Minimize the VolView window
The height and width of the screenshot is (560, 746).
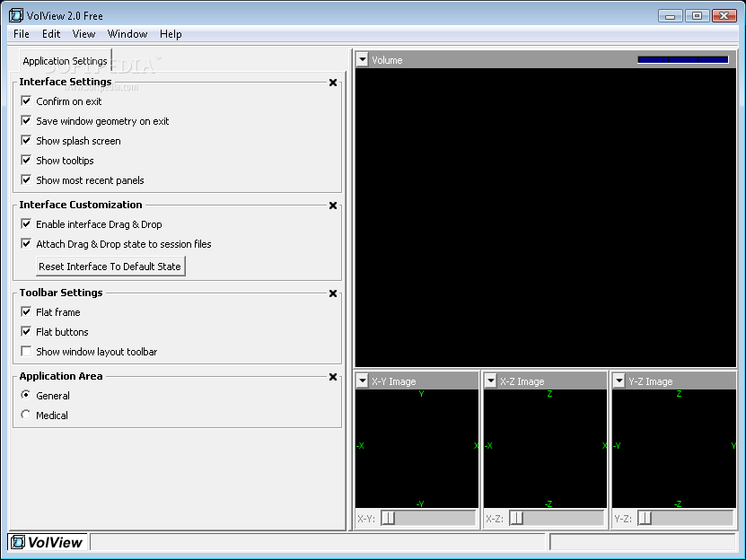(x=671, y=15)
